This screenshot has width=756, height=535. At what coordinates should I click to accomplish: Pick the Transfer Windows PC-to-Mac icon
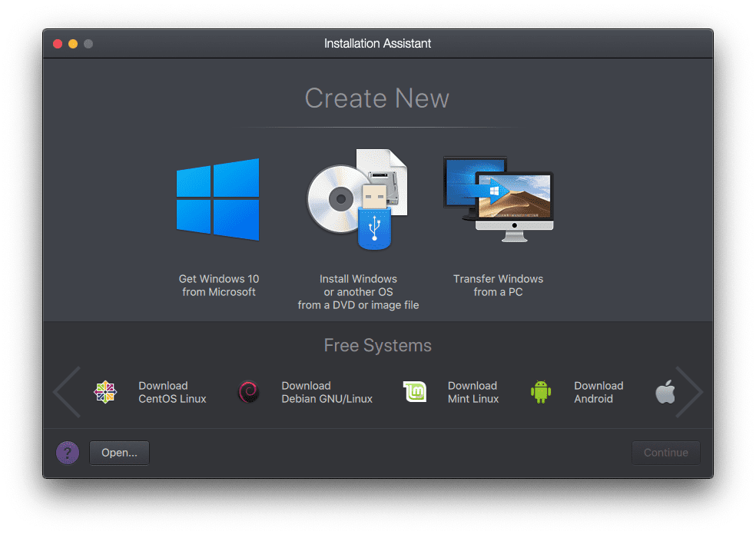pyautogui.click(x=498, y=199)
